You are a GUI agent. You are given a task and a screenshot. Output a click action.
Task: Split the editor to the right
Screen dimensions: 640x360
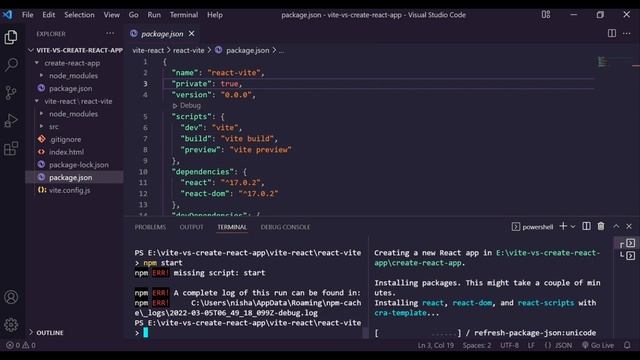click(x=611, y=33)
